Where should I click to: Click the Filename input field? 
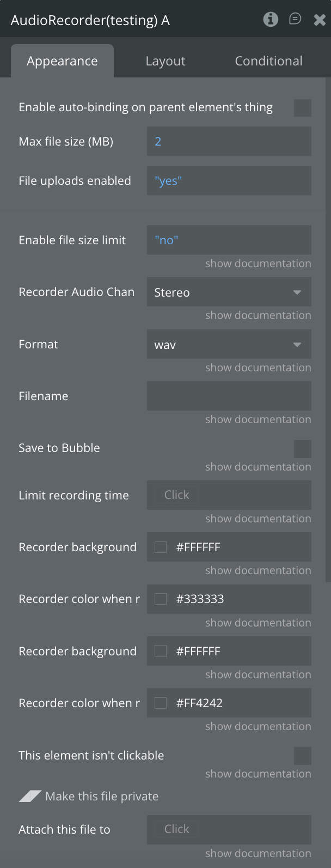tap(229, 396)
